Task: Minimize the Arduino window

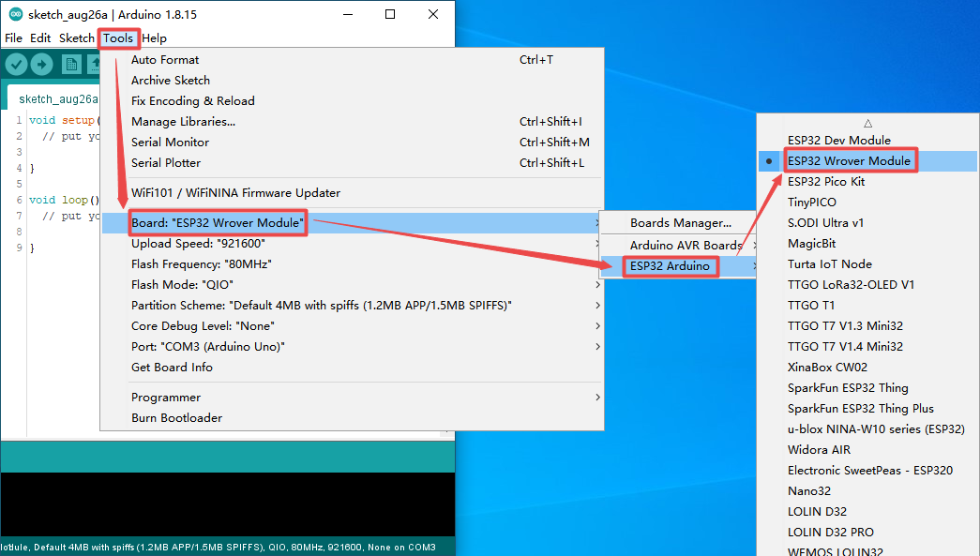Action: tap(348, 14)
